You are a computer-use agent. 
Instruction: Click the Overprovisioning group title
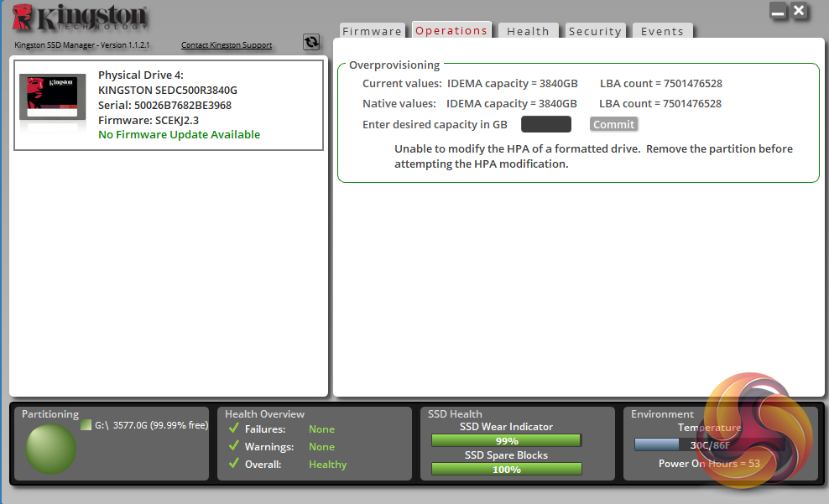(x=394, y=65)
